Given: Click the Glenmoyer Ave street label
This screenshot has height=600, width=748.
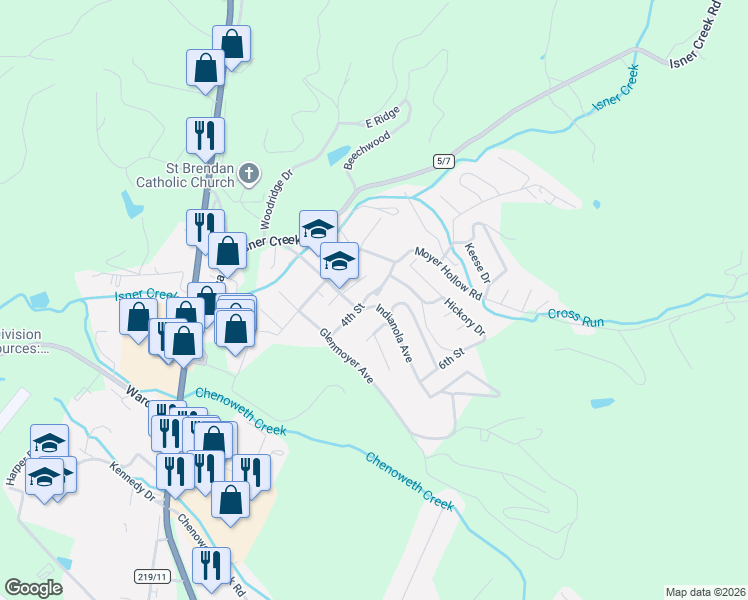Looking at the screenshot, I should click(x=346, y=356).
